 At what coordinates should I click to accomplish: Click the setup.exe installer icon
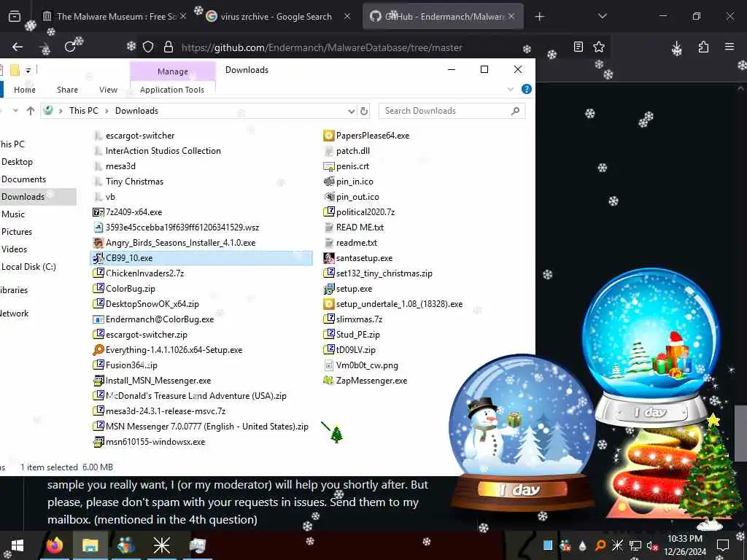[x=329, y=289]
